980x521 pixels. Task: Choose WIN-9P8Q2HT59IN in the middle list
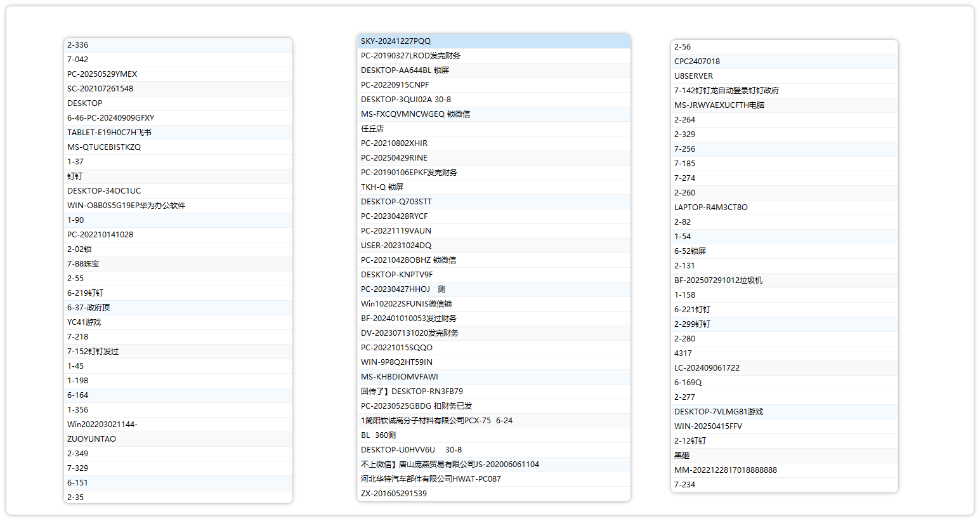pyautogui.click(x=396, y=362)
